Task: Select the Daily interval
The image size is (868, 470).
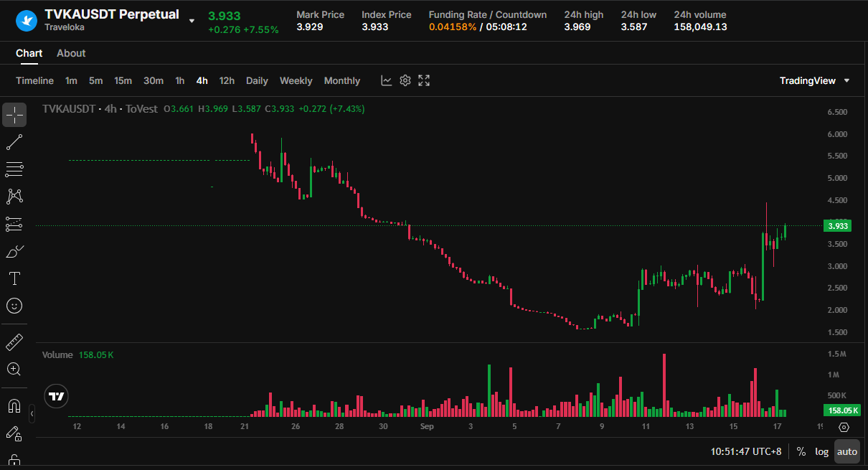Action: pos(257,80)
